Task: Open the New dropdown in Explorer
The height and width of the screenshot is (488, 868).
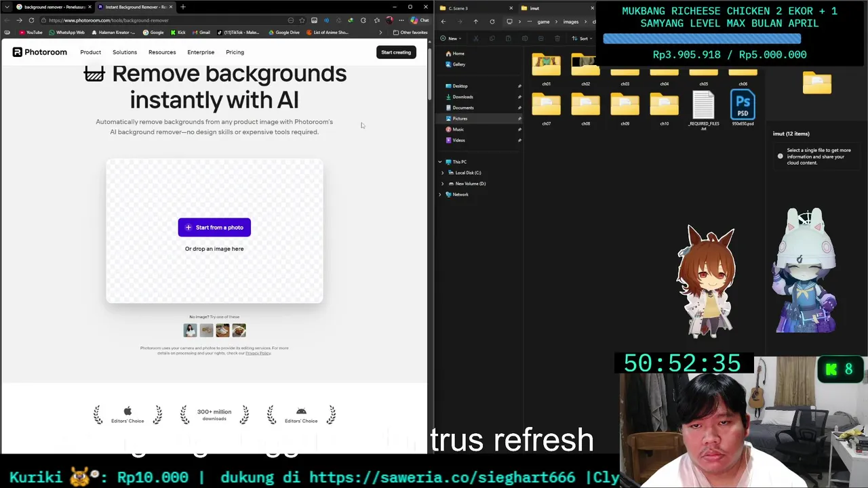Action: pyautogui.click(x=451, y=39)
